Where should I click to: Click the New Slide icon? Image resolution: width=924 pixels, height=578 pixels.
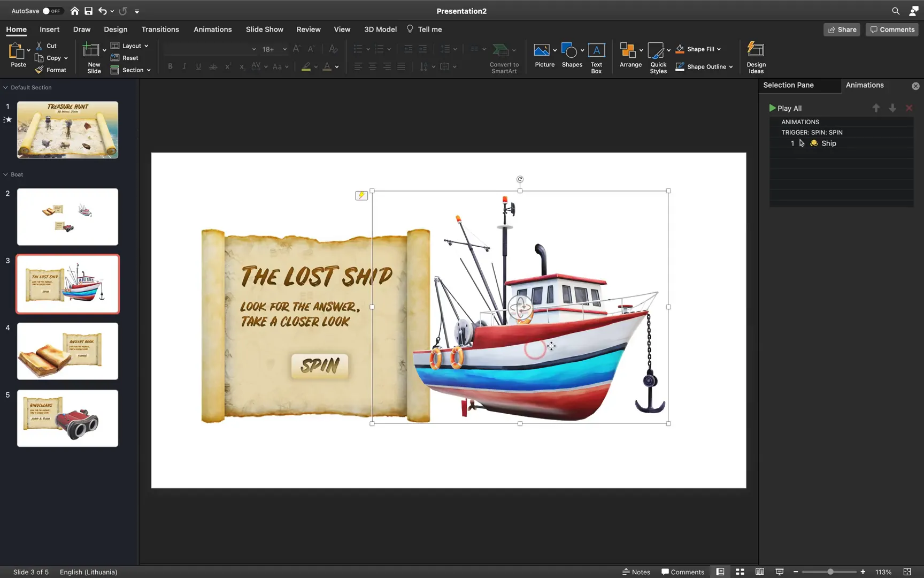pyautogui.click(x=91, y=50)
